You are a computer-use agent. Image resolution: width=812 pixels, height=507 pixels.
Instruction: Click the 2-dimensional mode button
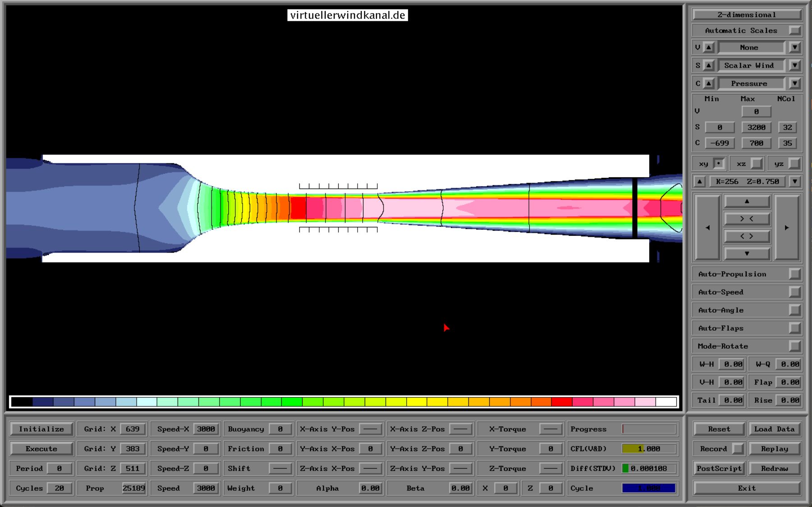coord(747,14)
